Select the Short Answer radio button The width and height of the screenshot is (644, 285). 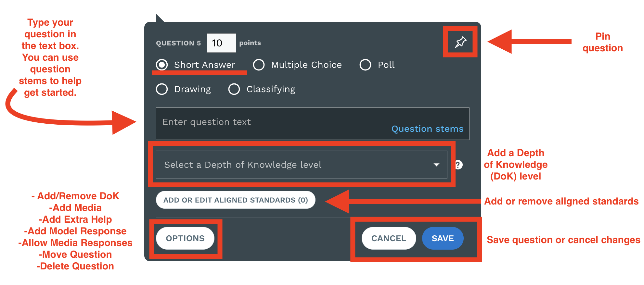[x=162, y=65]
